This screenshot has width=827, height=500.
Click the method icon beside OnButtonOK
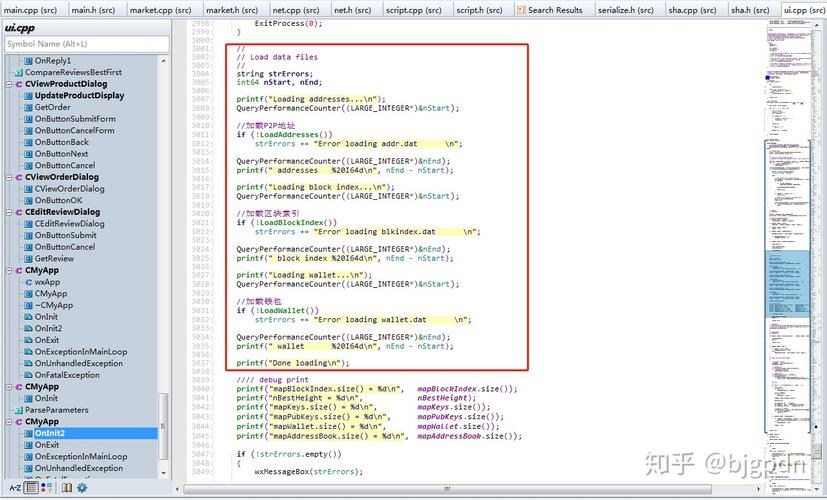[28, 200]
